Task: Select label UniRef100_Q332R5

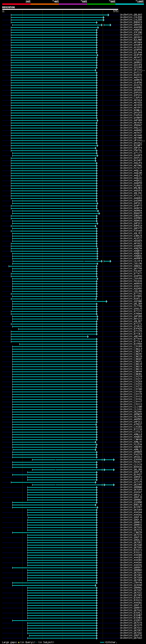Action: tap(131, 67)
